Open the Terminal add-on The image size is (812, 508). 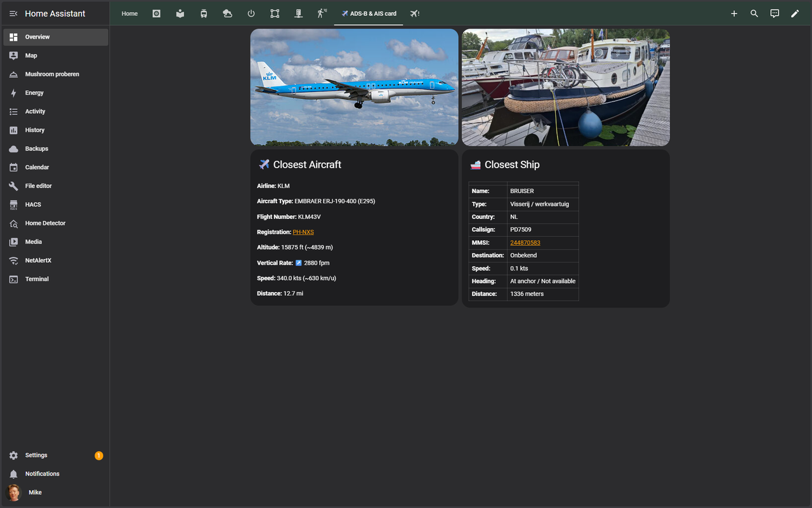coord(56,279)
